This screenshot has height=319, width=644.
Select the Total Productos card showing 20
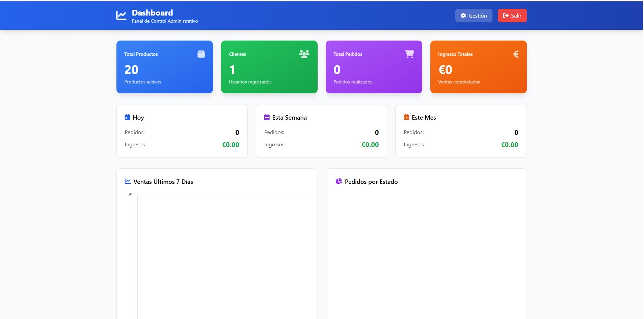164,67
